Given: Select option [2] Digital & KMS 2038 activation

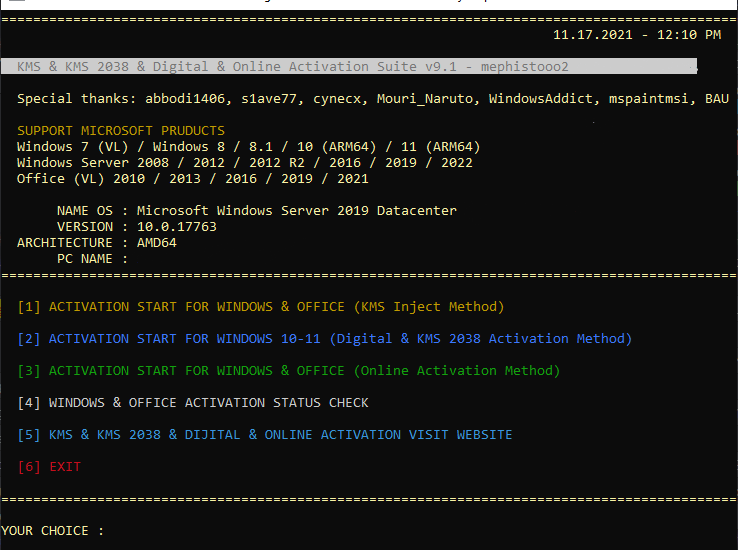Looking at the screenshot, I should click(x=324, y=339).
